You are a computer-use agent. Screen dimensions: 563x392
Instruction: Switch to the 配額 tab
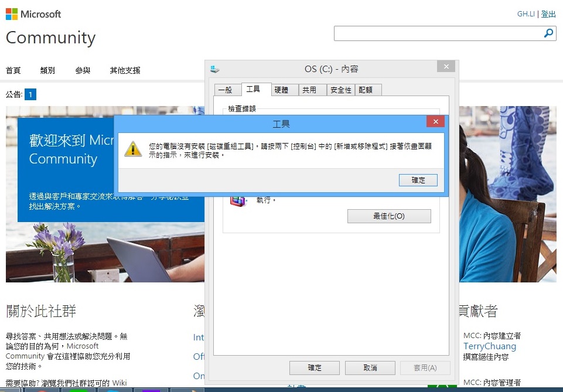coord(368,90)
